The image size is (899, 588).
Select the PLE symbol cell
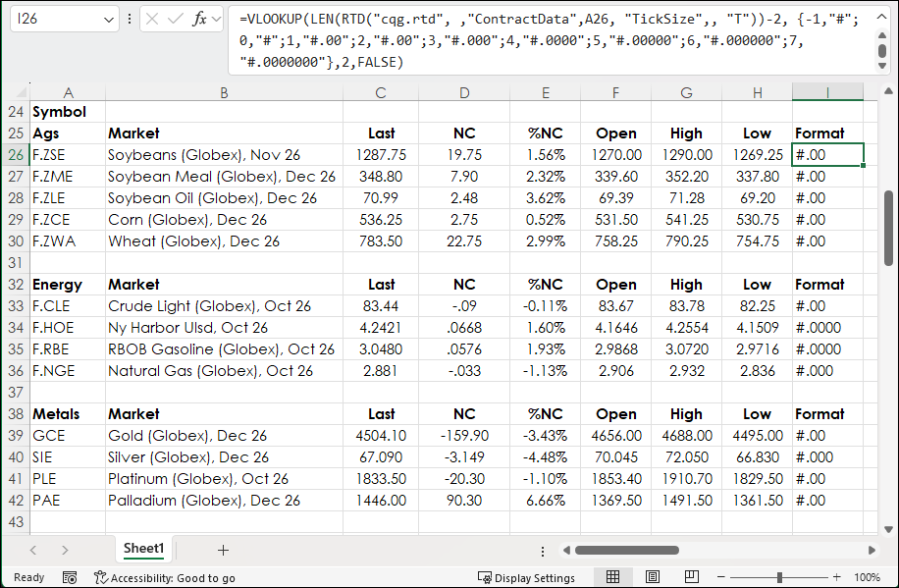[x=68, y=479]
